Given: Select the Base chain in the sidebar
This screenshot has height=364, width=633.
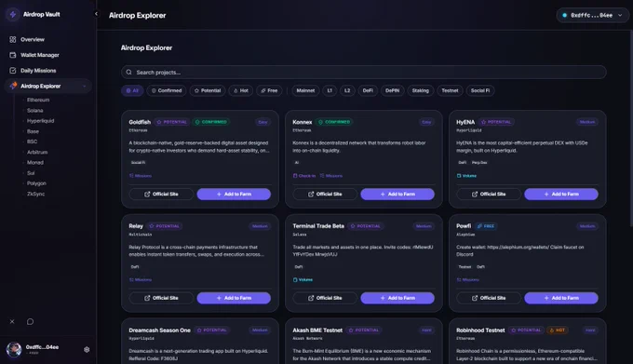Looking at the screenshot, I should pyautogui.click(x=33, y=131).
